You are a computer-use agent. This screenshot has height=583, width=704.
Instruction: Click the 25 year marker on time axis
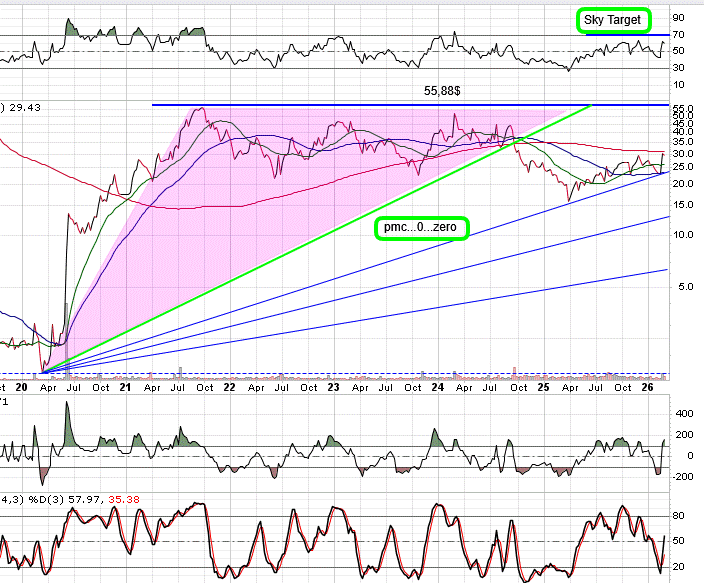click(x=543, y=387)
